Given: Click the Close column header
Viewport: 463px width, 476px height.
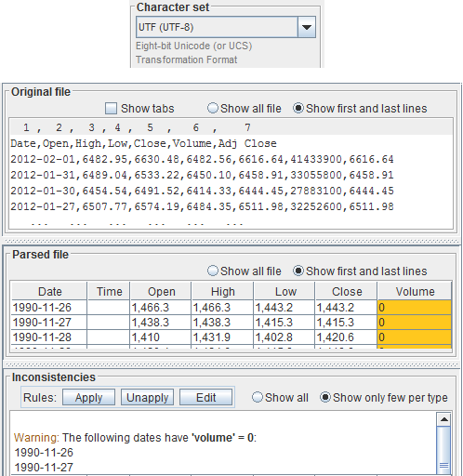Looking at the screenshot, I should click(x=346, y=291).
